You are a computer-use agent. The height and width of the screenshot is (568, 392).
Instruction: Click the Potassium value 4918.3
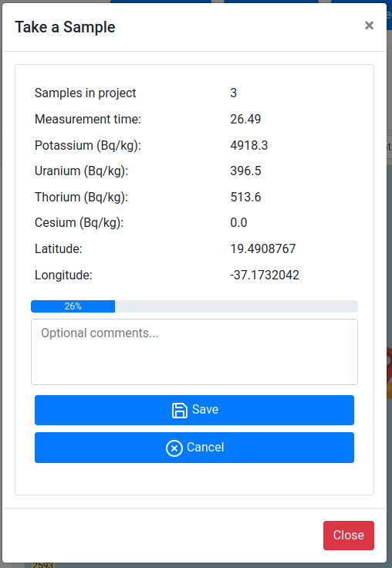[x=249, y=145]
